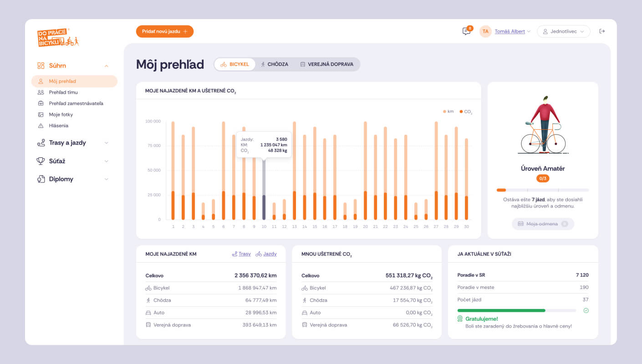Click the logout icon in header
Image resolution: width=642 pixels, height=364 pixels.
pos(602,31)
